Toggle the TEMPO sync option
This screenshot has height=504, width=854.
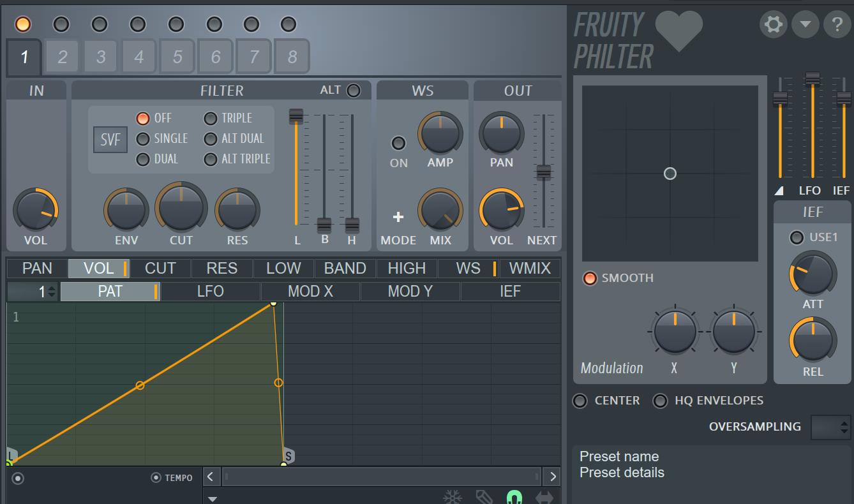(156, 478)
